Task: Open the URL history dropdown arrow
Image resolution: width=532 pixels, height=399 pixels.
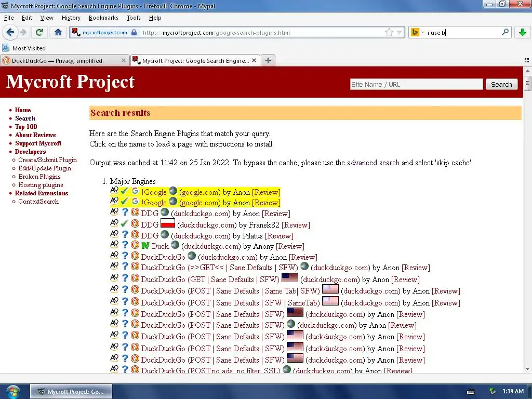Action: coord(400,33)
